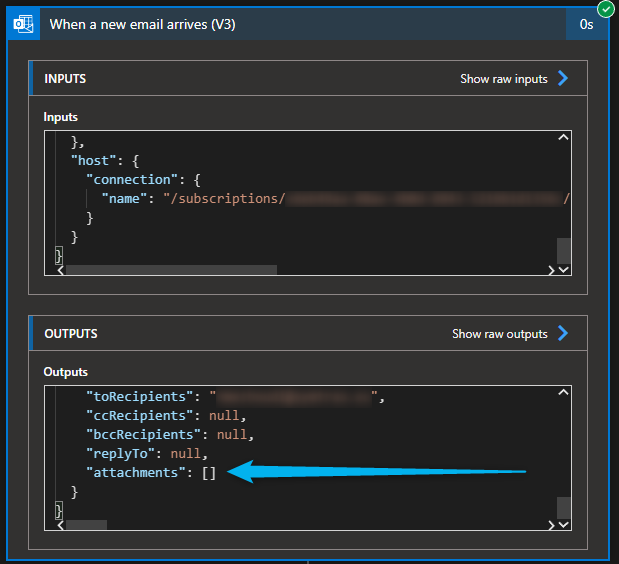Click the "bccRecipients" key in the Outputs JSON

144,435
